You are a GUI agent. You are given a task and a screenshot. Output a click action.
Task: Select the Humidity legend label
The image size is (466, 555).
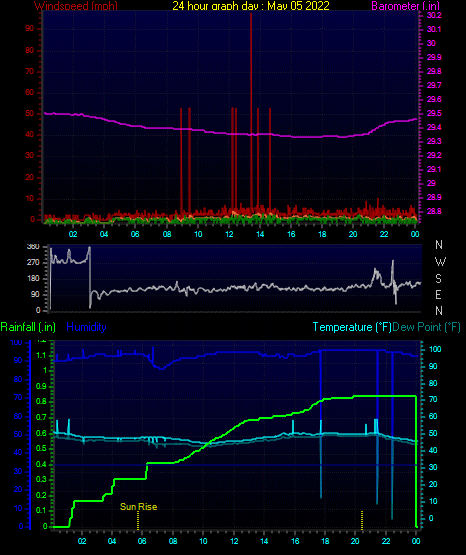pyautogui.click(x=86, y=327)
